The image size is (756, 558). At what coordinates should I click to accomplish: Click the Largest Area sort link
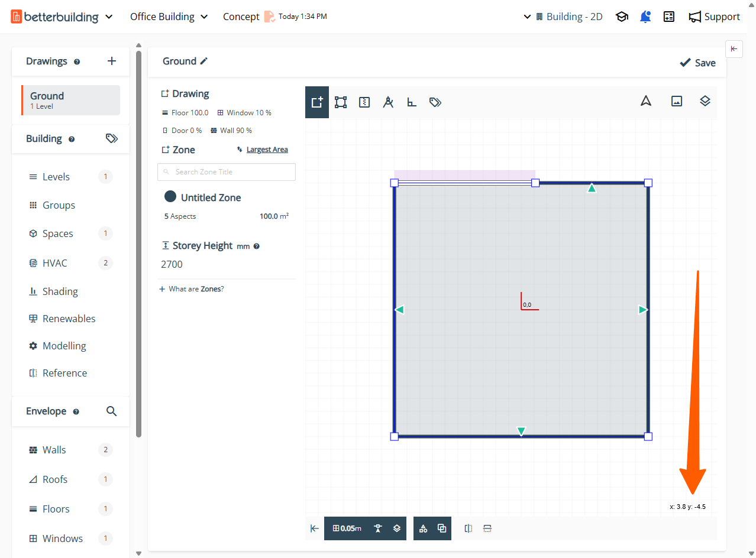tap(267, 150)
